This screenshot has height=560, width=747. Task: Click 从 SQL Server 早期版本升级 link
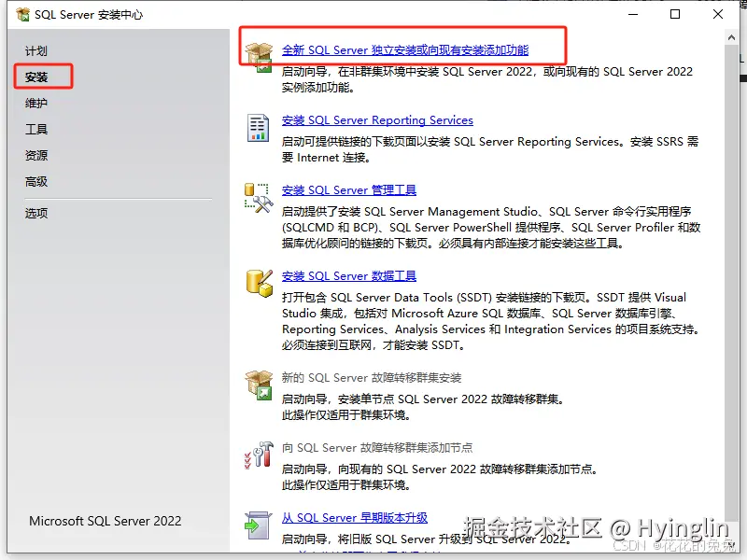(x=355, y=518)
